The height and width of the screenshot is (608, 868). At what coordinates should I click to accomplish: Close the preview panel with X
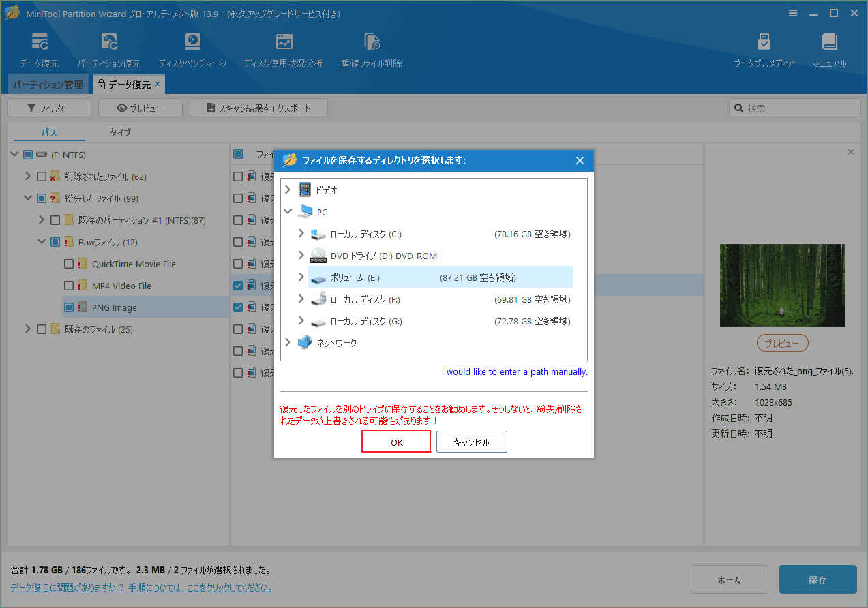(x=851, y=152)
